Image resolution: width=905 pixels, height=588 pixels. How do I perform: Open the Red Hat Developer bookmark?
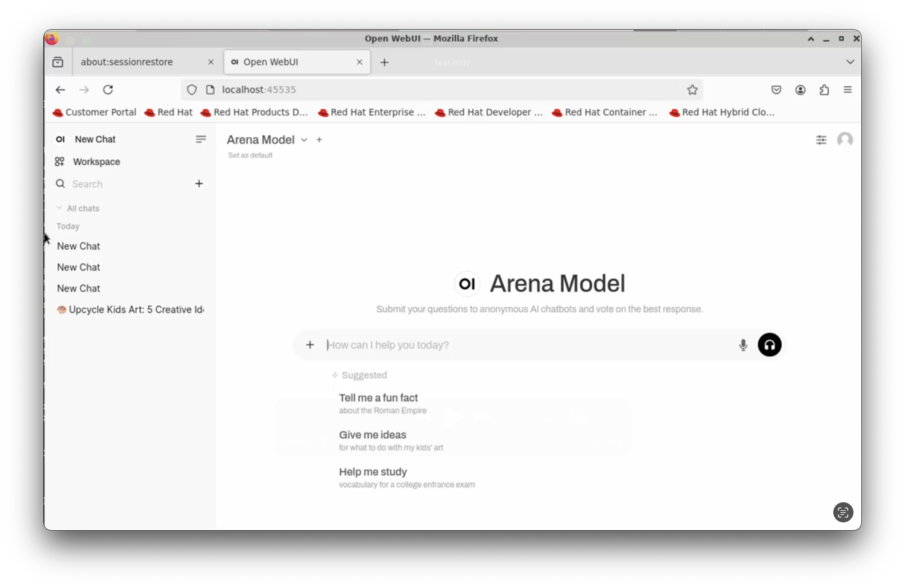pyautogui.click(x=489, y=112)
